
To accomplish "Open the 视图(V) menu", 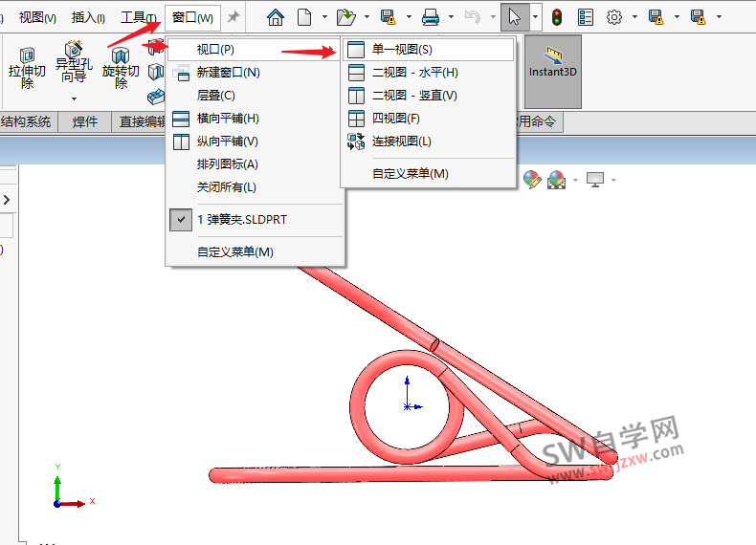I will coord(37,18).
